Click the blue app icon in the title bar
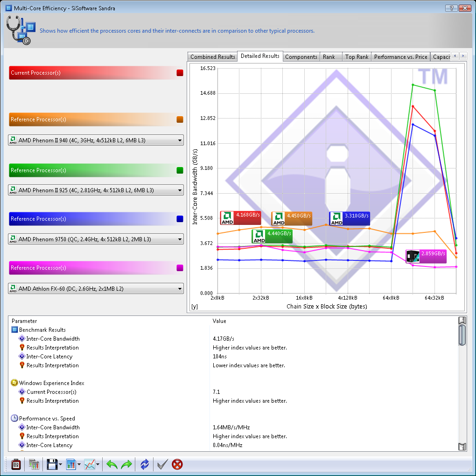476x476 pixels. tap(8, 8)
